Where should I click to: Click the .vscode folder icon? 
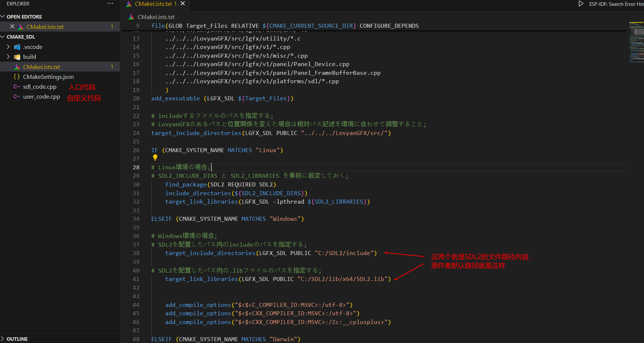point(17,47)
